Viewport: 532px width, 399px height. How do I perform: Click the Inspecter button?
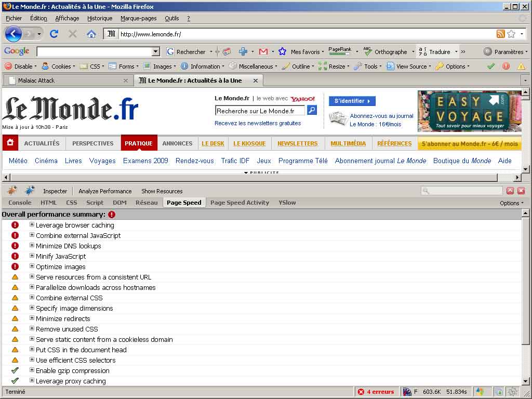click(x=55, y=191)
